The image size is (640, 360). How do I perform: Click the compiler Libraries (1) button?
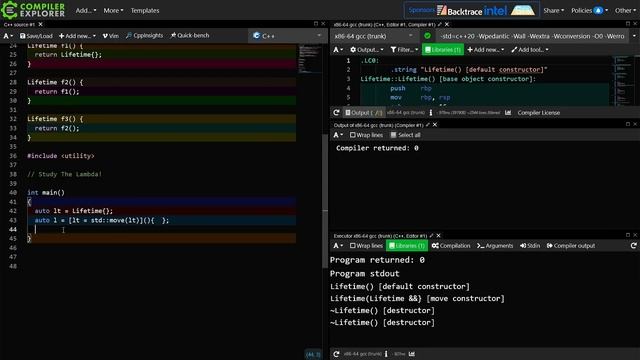click(442, 50)
